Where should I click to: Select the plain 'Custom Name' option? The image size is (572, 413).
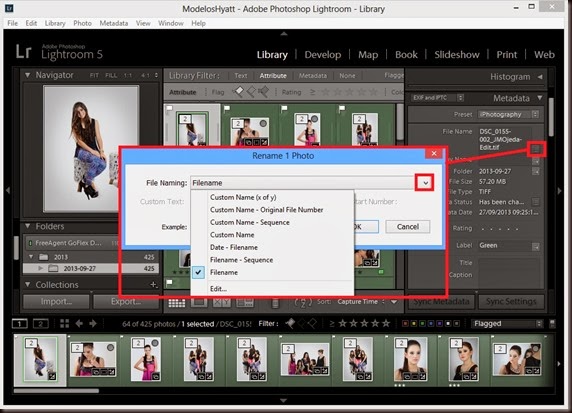point(232,235)
